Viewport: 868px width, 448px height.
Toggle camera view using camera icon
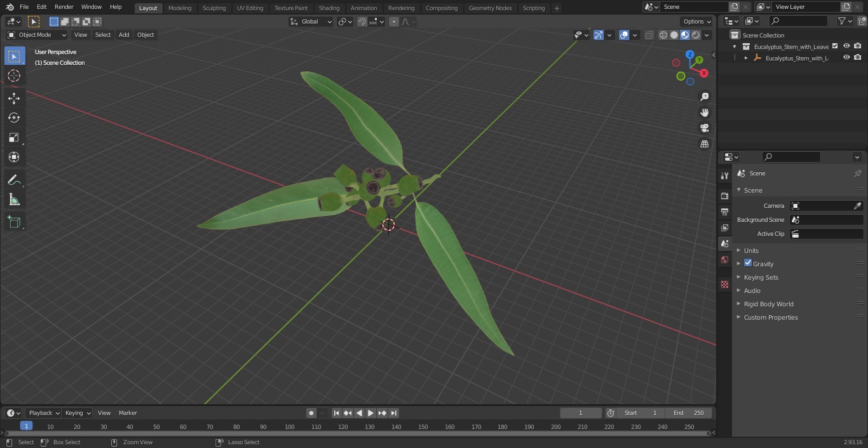click(x=704, y=128)
